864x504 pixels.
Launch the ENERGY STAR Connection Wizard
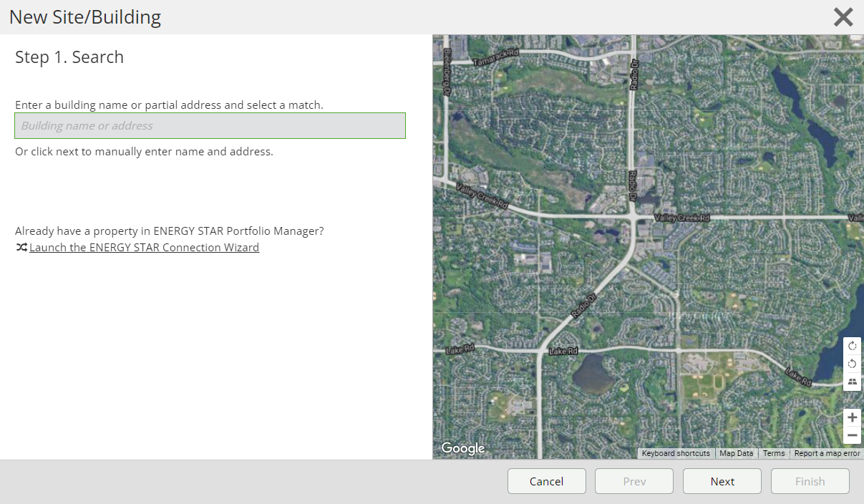(x=144, y=248)
